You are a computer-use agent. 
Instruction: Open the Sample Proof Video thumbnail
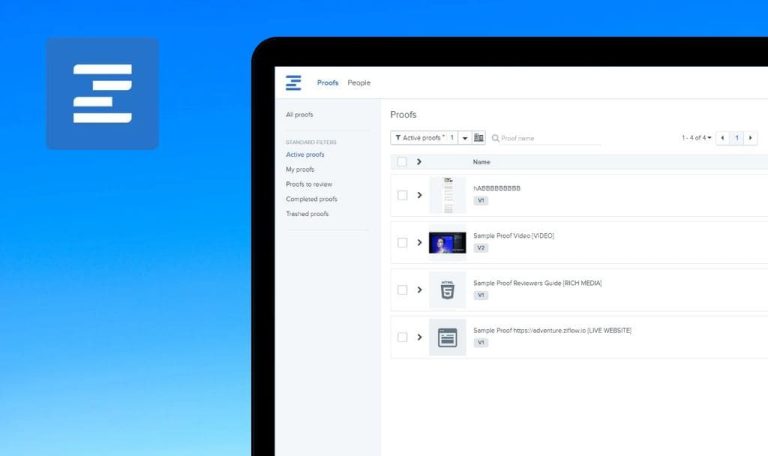click(448, 243)
